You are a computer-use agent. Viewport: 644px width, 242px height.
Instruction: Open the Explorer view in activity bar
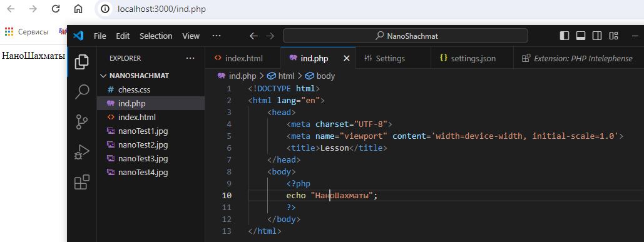pos(82,61)
